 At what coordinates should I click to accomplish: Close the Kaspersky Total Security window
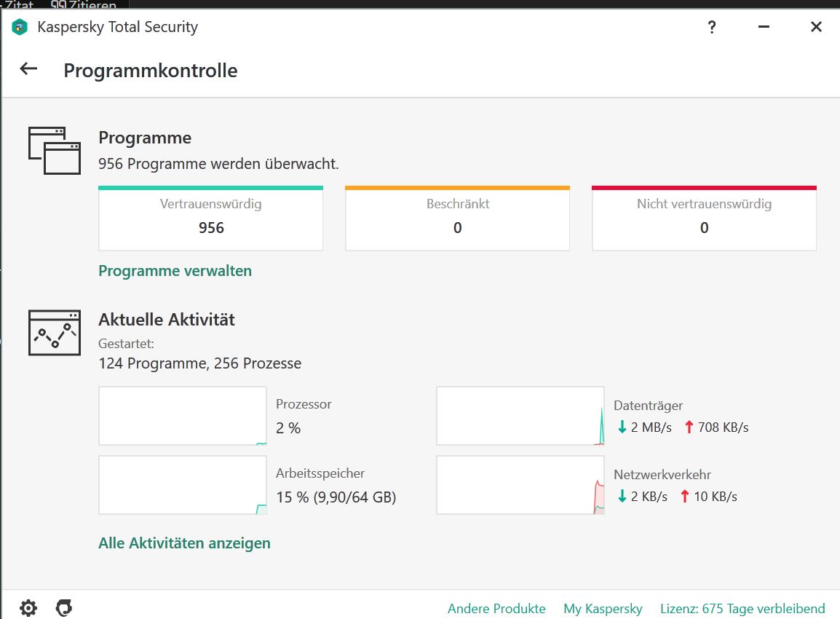(x=816, y=27)
